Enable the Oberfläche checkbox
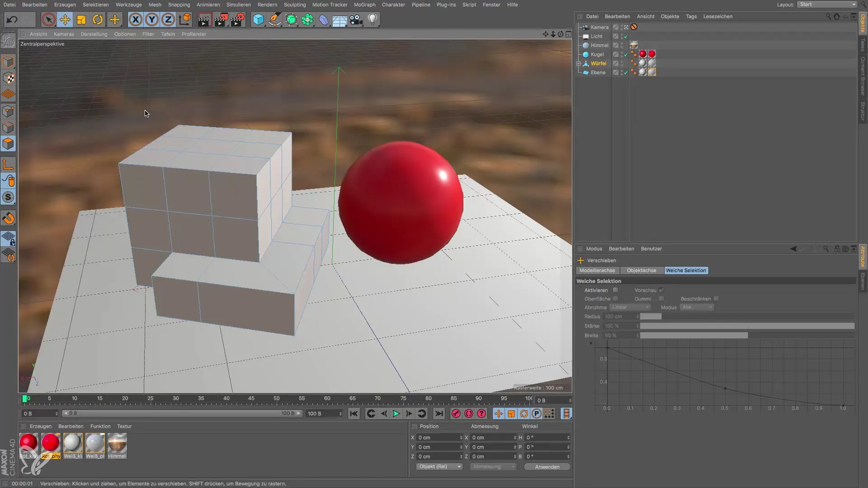 click(x=615, y=299)
